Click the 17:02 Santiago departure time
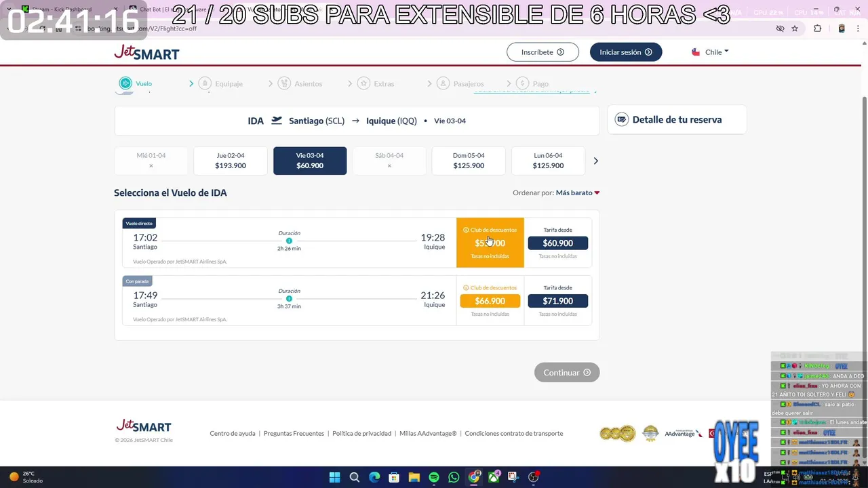868x488 pixels. click(145, 237)
